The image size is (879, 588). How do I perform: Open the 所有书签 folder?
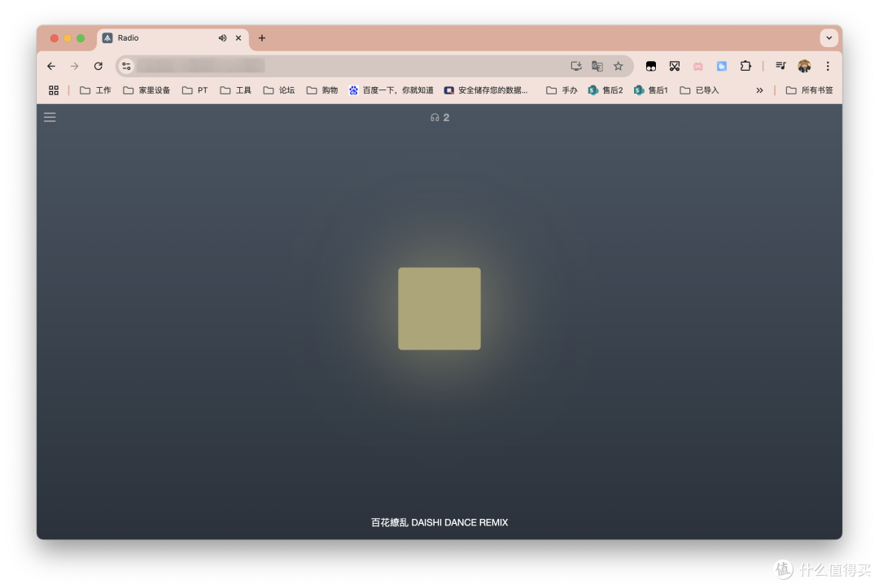(x=809, y=90)
